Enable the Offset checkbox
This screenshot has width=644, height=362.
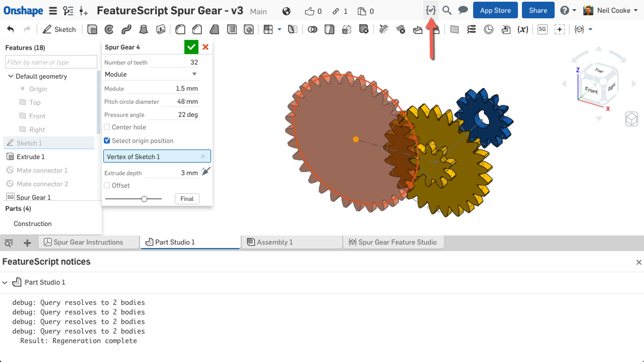(x=107, y=185)
